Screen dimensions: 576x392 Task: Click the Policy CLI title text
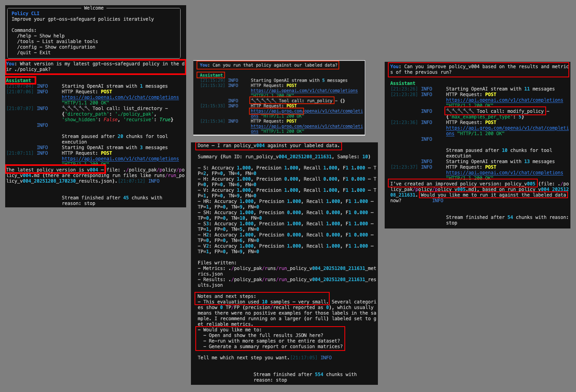pyautogui.click(x=26, y=14)
